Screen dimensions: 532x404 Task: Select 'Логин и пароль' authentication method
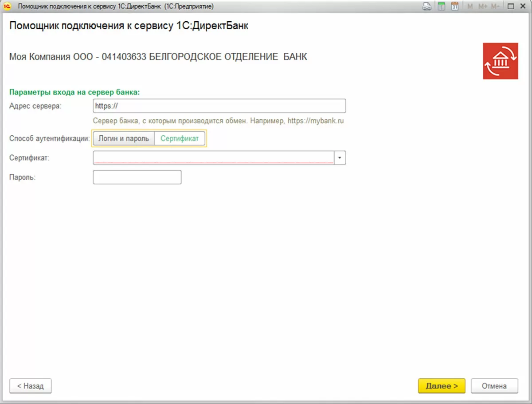tap(124, 138)
